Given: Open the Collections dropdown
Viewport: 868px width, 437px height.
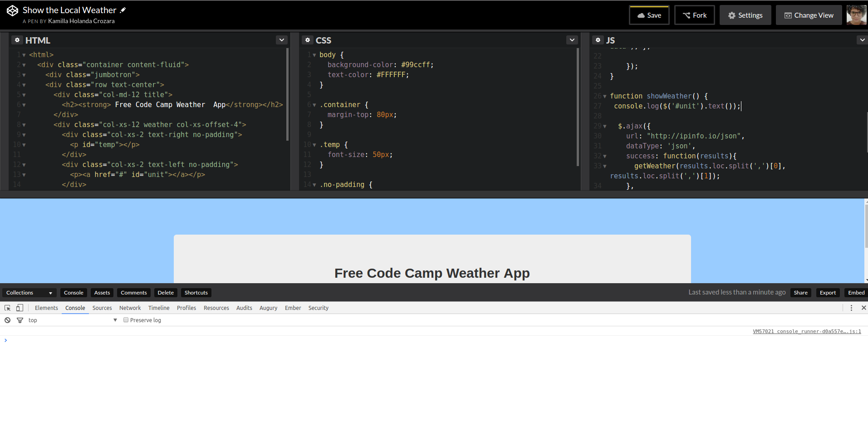Looking at the screenshot, I should (x=29, y=293).
